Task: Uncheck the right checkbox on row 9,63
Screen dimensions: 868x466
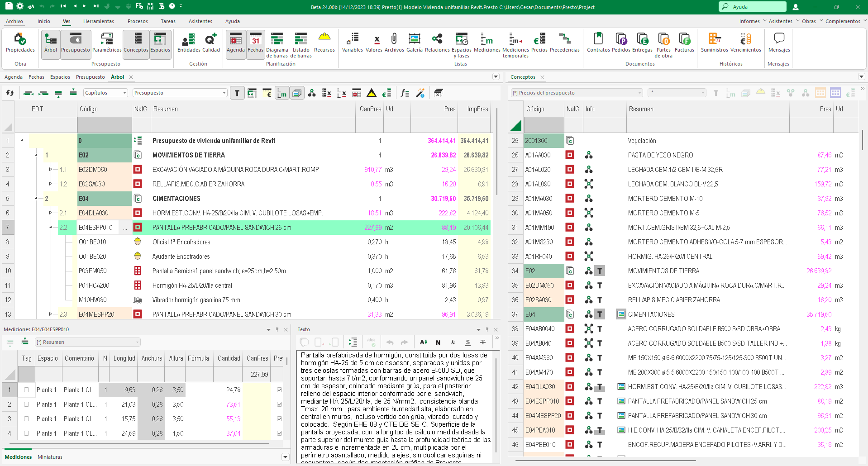Action: coord(279,390)
